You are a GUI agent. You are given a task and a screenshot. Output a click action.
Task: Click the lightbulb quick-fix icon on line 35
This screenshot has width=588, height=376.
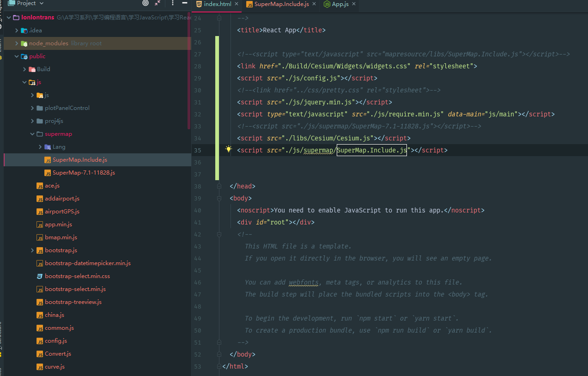[x=228, y=149]
